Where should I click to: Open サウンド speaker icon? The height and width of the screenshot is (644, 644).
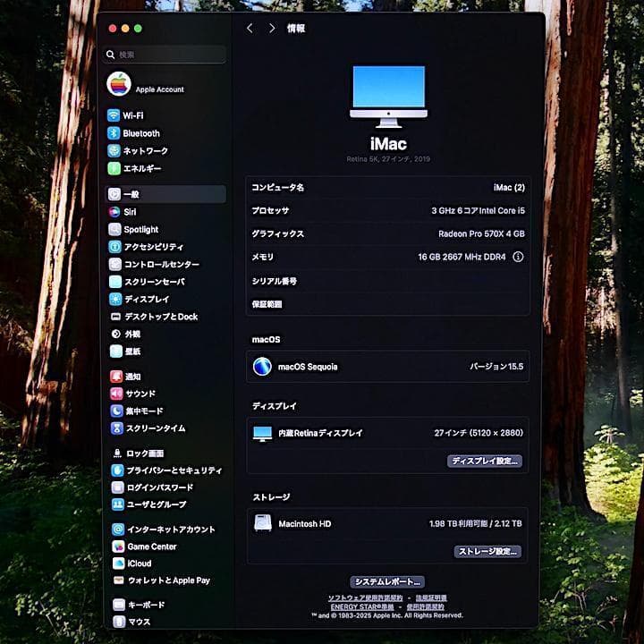pyautogui.click(x=116, y=394)
